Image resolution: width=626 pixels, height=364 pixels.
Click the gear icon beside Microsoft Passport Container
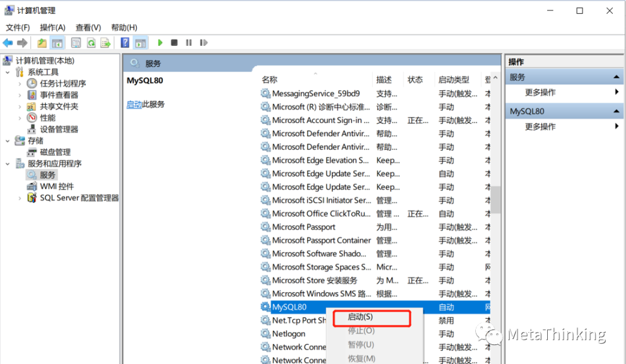pos(265,241)
